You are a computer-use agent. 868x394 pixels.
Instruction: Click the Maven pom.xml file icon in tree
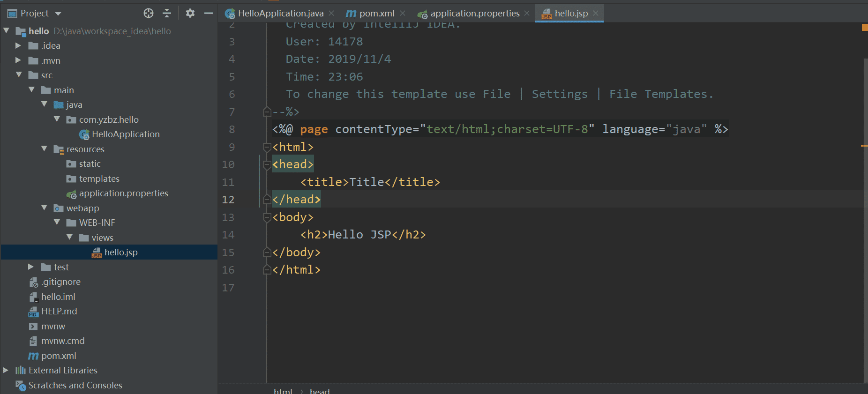33,356
